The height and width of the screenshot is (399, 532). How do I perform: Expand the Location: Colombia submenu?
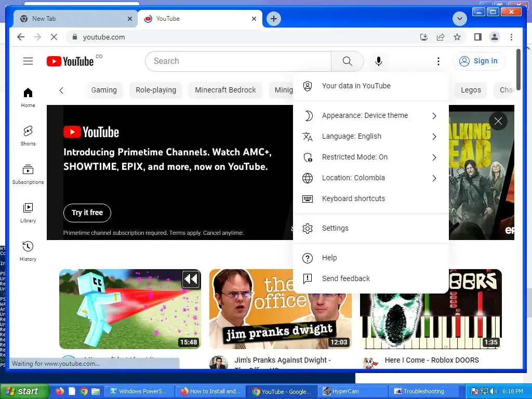371,178
